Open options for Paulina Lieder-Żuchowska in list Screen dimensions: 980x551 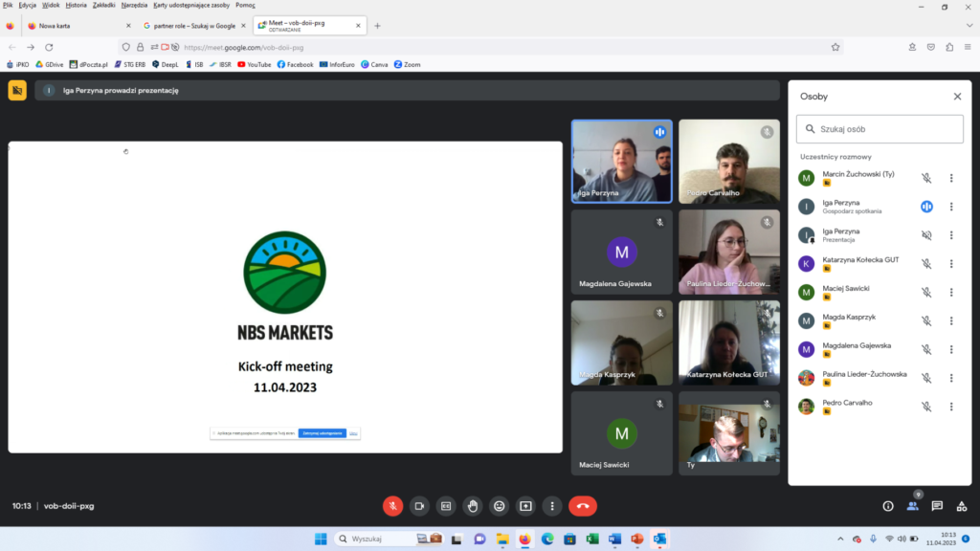[x=951, y=378]
